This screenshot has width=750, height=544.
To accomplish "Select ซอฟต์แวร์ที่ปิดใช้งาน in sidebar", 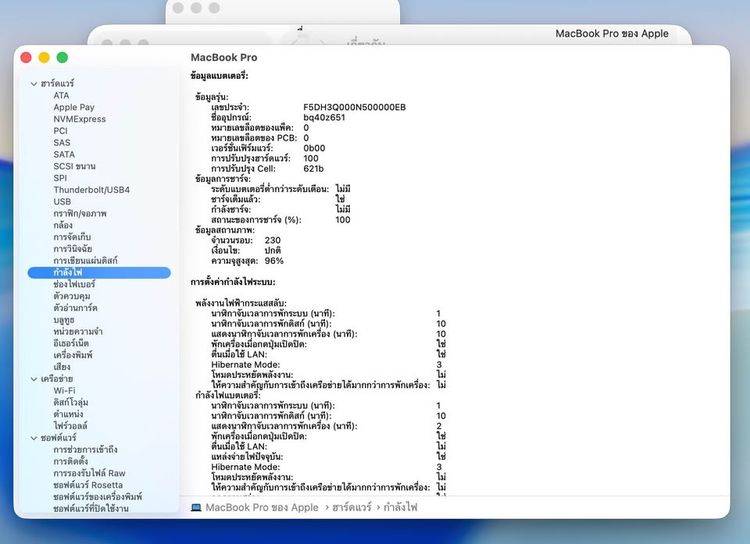I will point(91,508).
